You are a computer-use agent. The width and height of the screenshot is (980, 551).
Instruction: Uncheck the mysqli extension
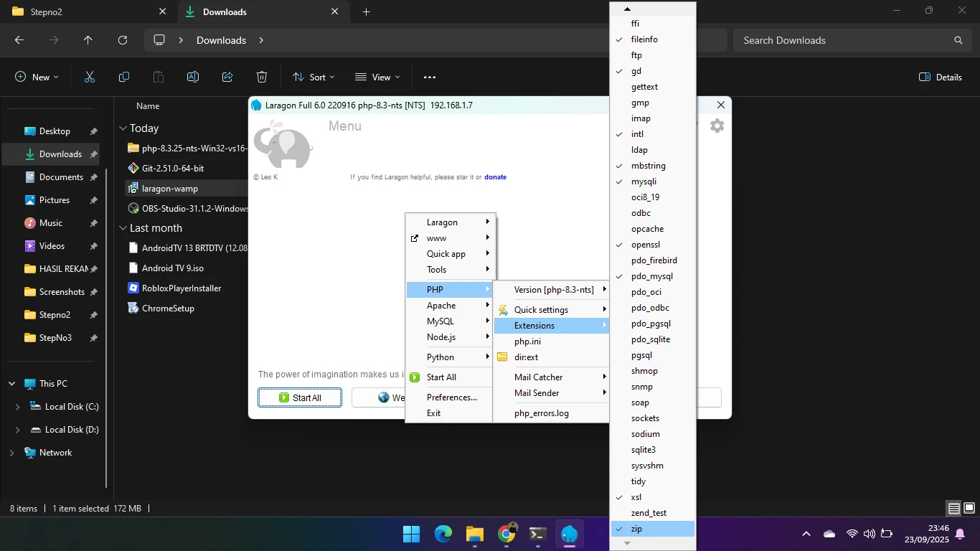(x=644, y=182)
